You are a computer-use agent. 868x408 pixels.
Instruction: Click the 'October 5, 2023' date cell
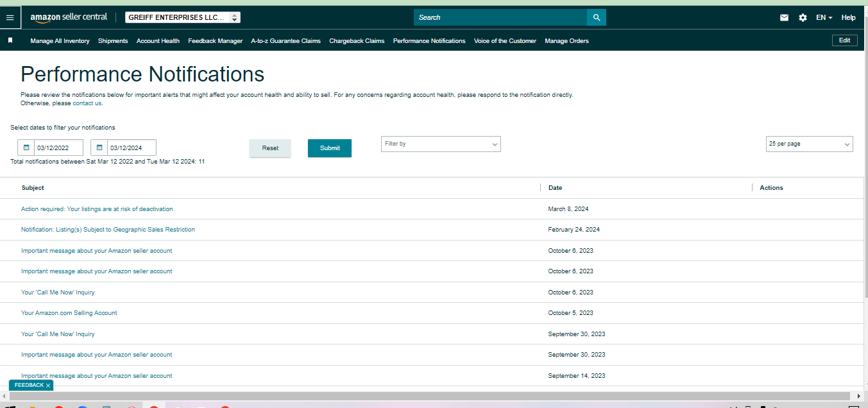pos(571,313)
